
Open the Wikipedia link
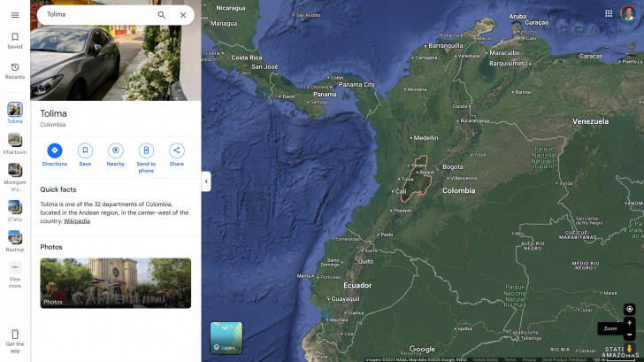(76, 220)
